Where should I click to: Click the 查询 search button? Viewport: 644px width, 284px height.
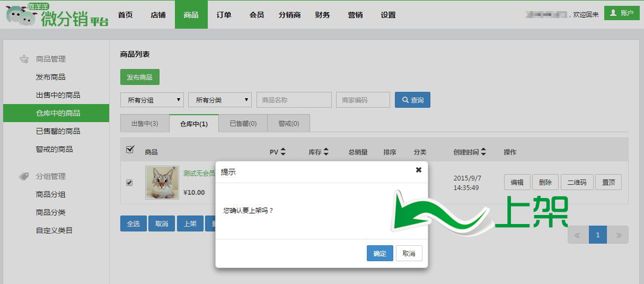tap(412, 100)
